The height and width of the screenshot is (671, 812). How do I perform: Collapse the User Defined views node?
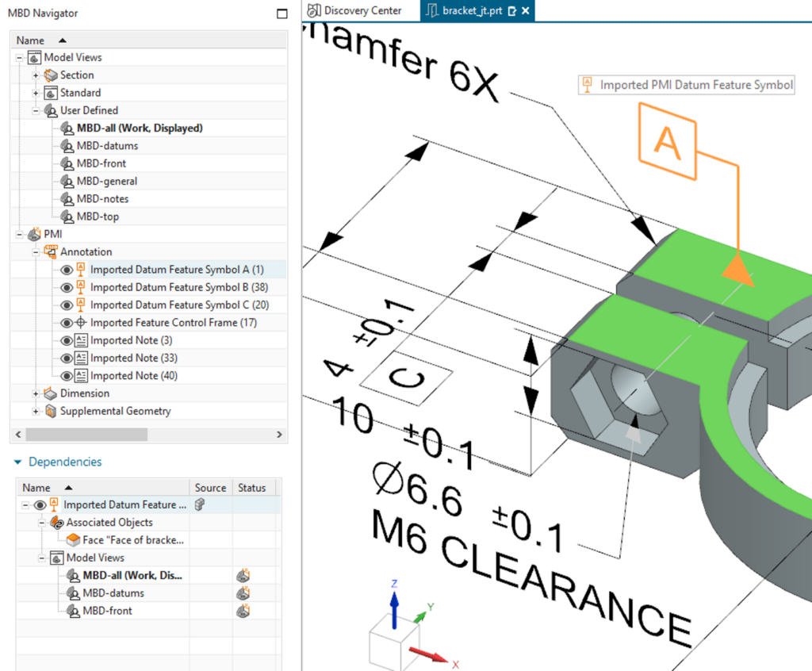(36, 110)
